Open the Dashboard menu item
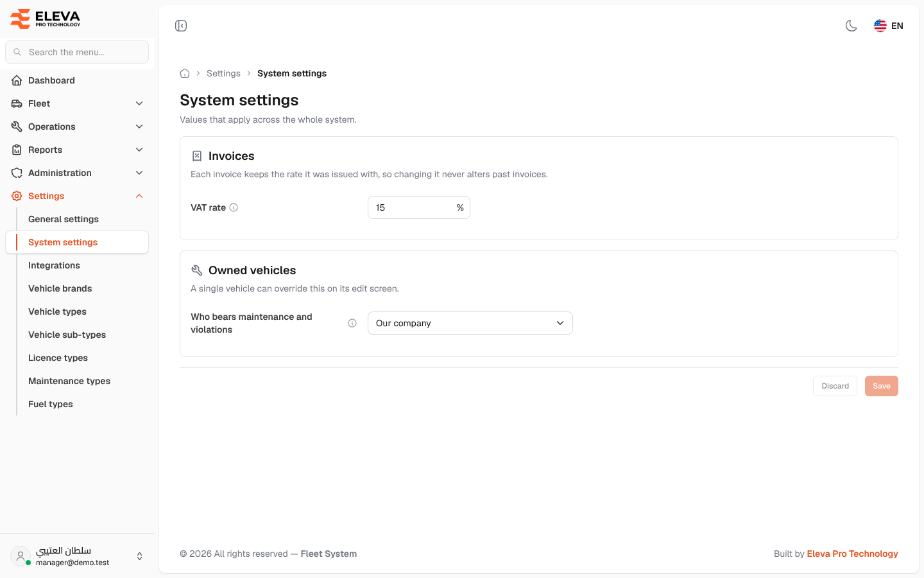The height and width of the screenshot is (578, 924). click(77, 80)
